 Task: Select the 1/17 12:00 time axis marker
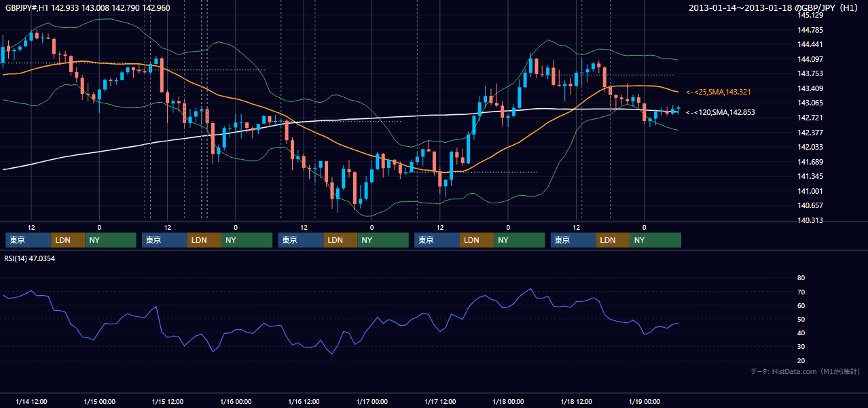tap(440, 401)
